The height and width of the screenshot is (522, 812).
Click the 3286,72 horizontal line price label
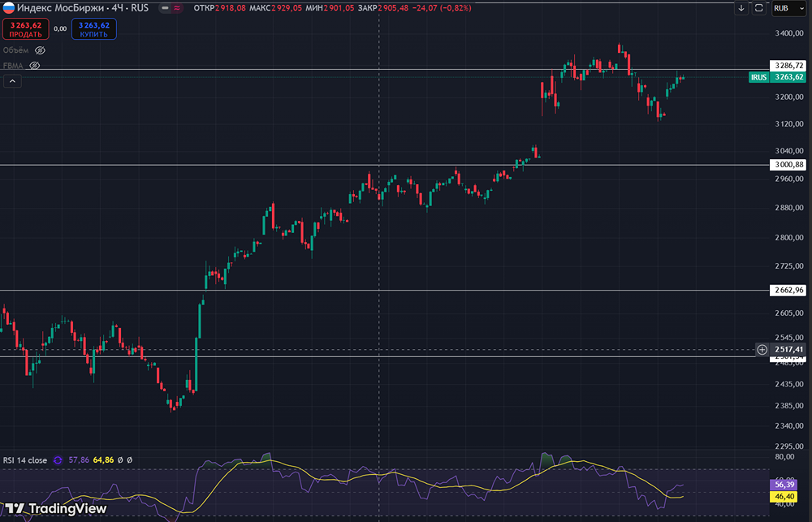tap(789, 64)
